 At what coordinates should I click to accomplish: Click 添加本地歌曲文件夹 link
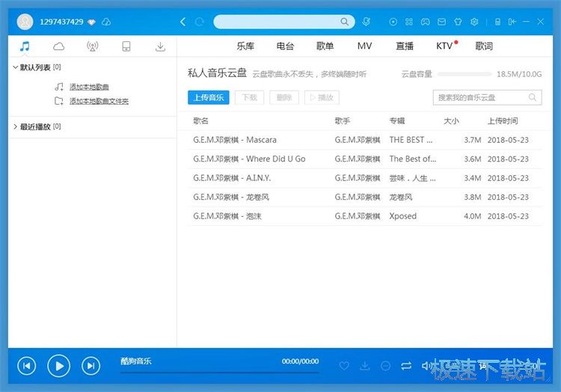click(x=99, y=101)
